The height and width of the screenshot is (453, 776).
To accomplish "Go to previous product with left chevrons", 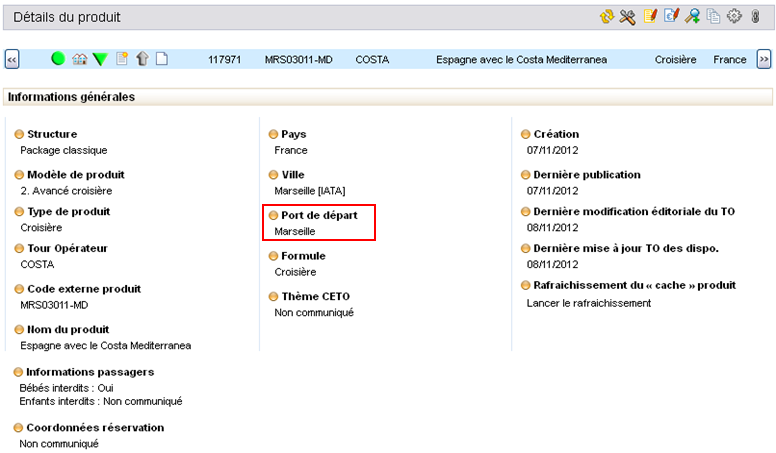I will point(12,60).
